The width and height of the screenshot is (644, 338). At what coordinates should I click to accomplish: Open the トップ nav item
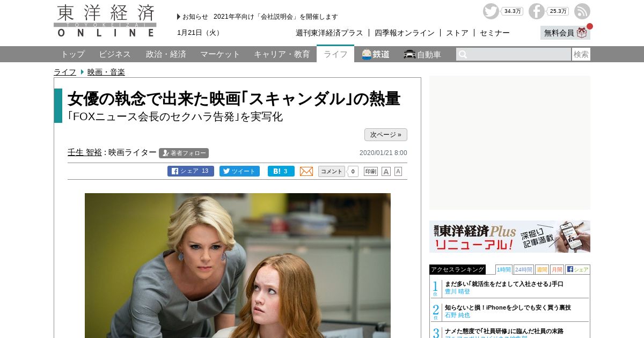pos(72,54)
